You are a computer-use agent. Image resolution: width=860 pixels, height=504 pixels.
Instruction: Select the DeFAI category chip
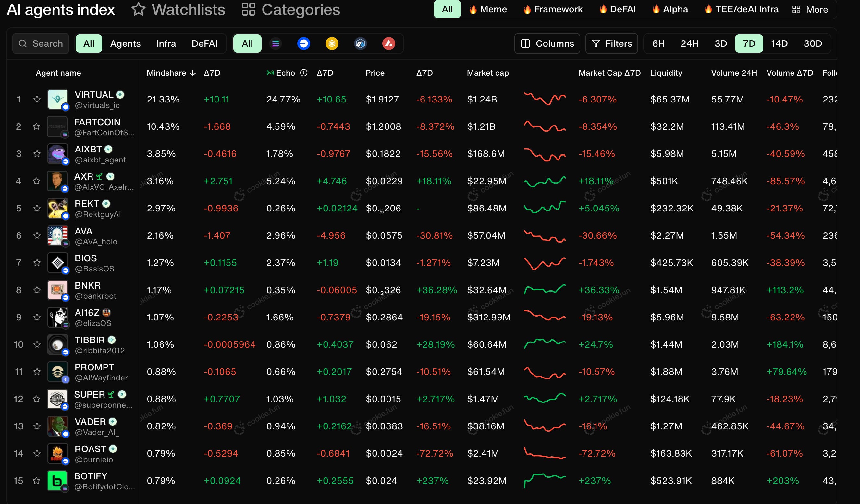[x=617, y=9]
